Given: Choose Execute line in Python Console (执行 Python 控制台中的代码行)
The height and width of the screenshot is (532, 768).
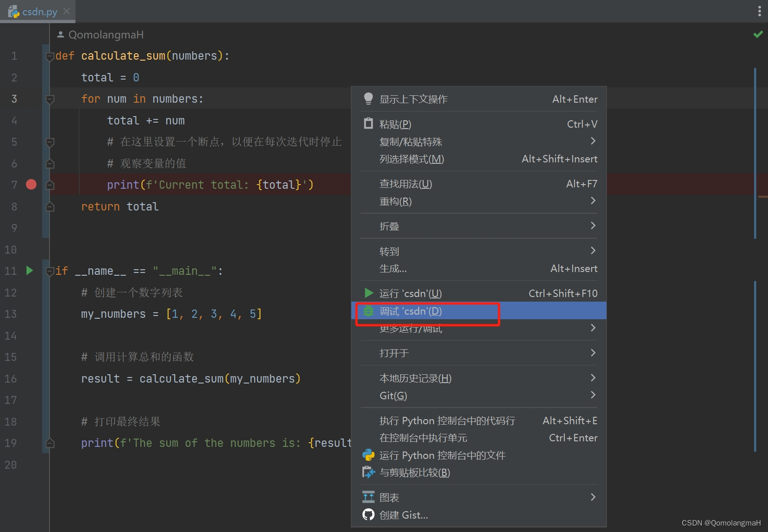Looking at the screenshot, I should (x=479, y=421).
